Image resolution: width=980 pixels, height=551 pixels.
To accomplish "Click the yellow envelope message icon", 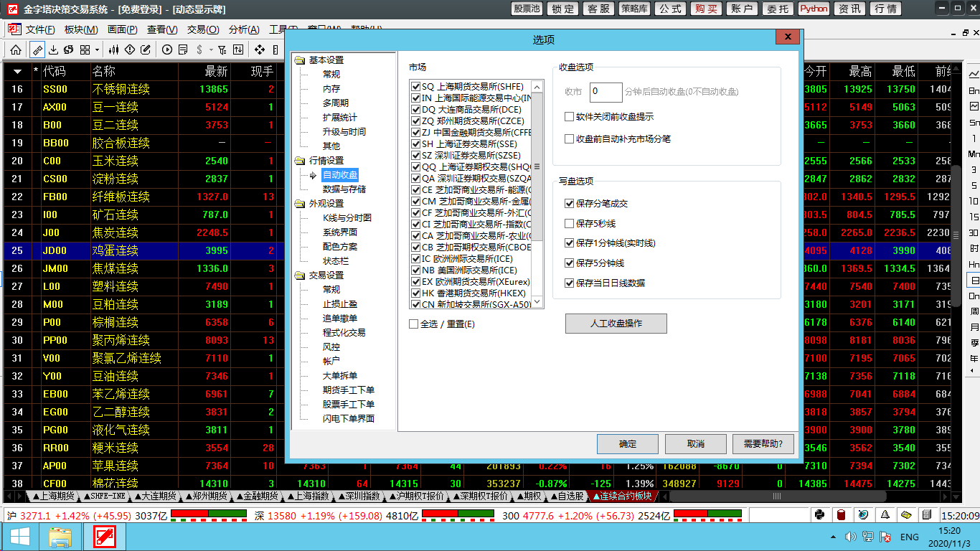I will tap(906, 515).
